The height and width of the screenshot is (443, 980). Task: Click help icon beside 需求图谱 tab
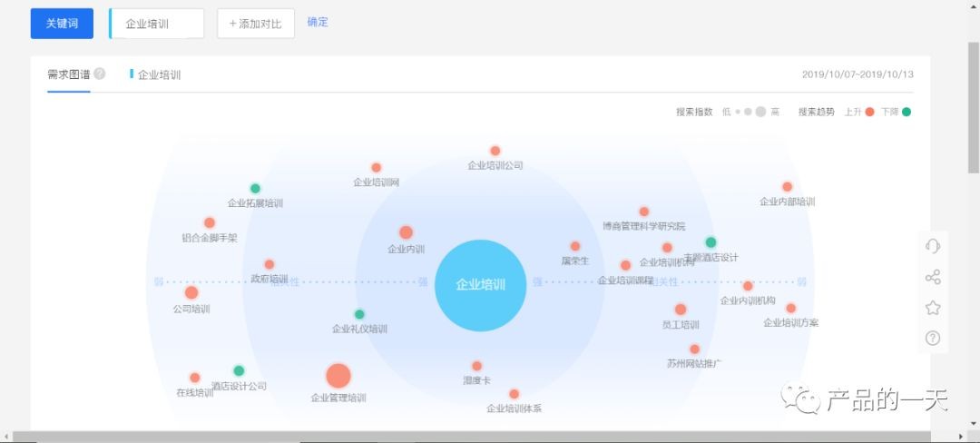pos(100,74)
